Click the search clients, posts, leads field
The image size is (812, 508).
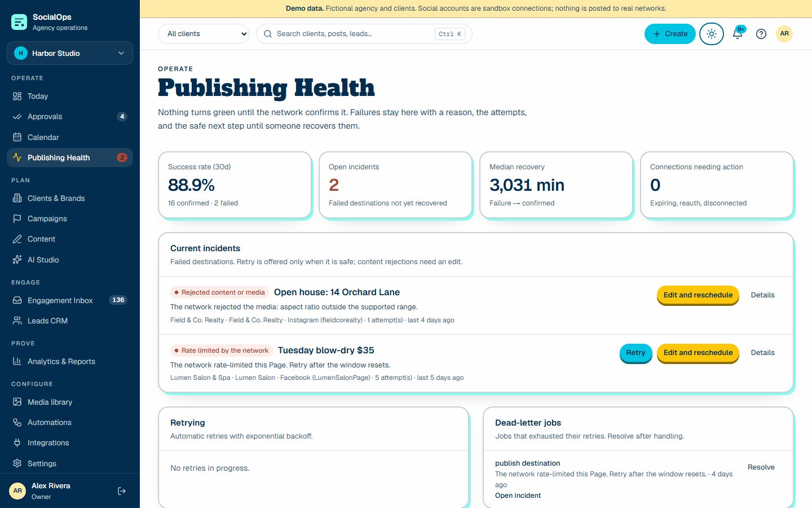click(x=364, y=34)
